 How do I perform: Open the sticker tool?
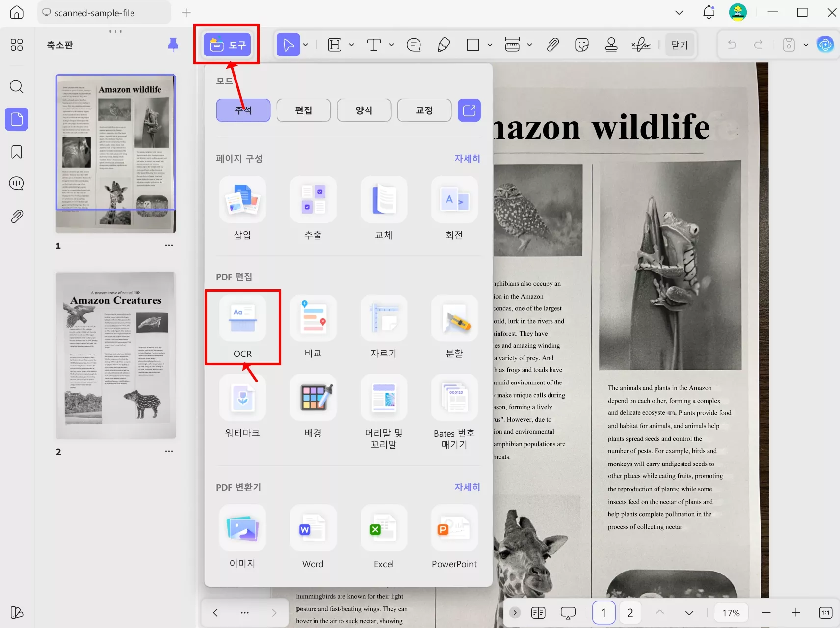[x=582, y=45]
